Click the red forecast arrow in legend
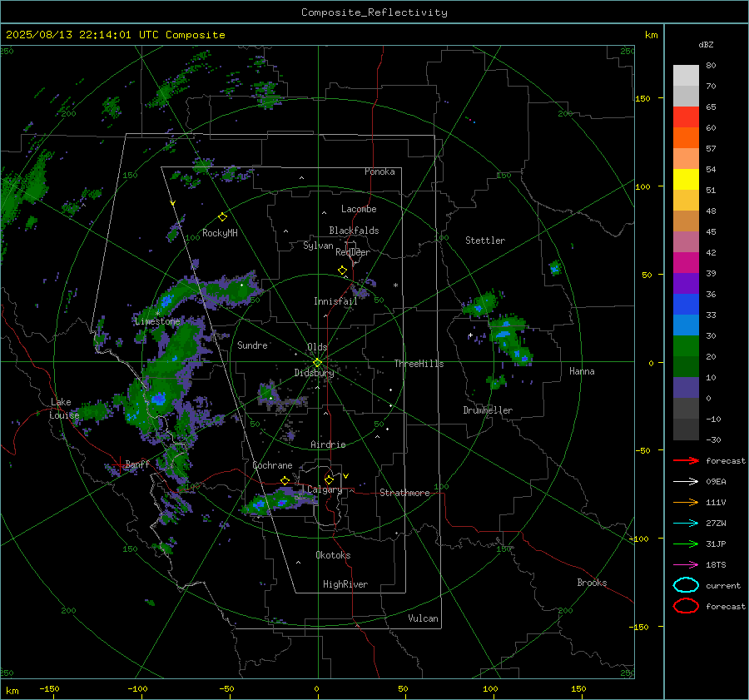Image resolution: width=749 pixels, height=700 pixels. point(686,460)
